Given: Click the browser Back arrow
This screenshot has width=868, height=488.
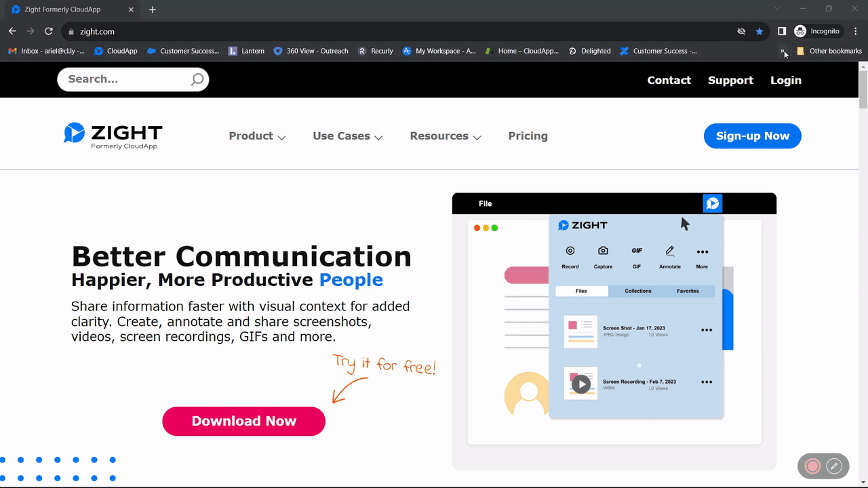Looking at the screenshot, I should point(12,31).
